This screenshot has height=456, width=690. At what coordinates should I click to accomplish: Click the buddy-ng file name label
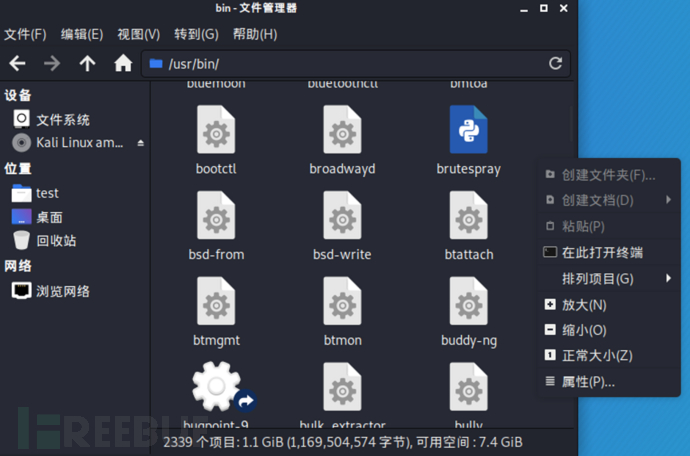click(469, 341)
